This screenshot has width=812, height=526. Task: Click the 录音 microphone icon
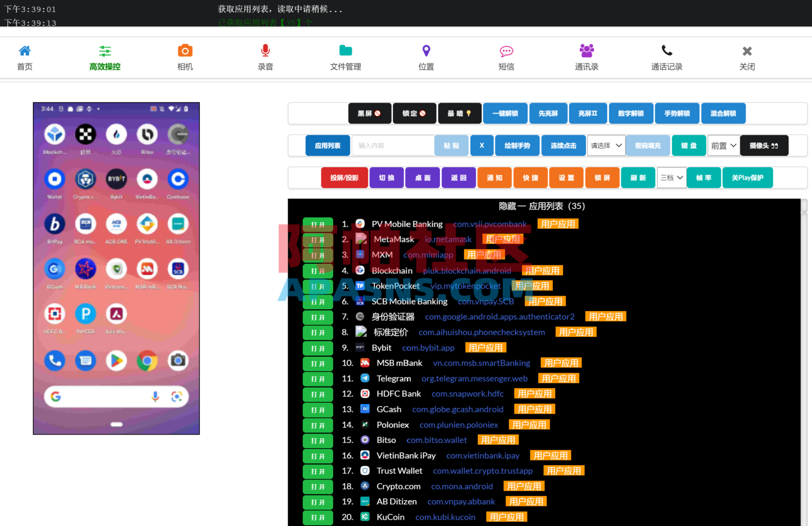coord(265,51)
